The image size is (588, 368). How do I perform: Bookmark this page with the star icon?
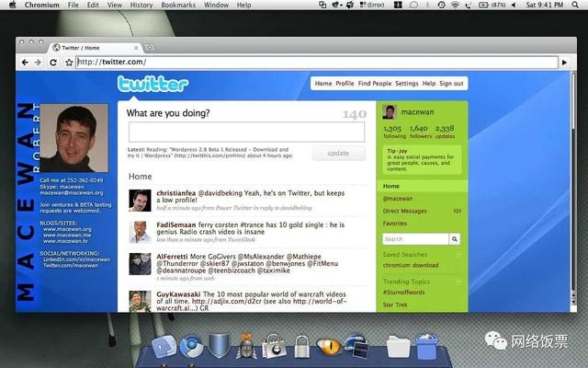pyautogui.click(x=69, y=63)
